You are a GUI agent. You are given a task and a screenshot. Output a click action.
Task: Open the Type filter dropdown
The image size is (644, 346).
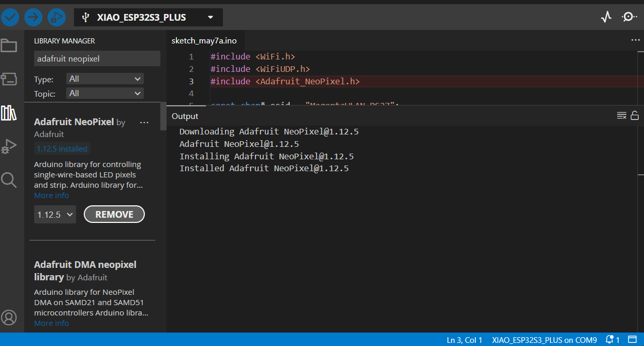pyautogui.click(x=104, y=78)
